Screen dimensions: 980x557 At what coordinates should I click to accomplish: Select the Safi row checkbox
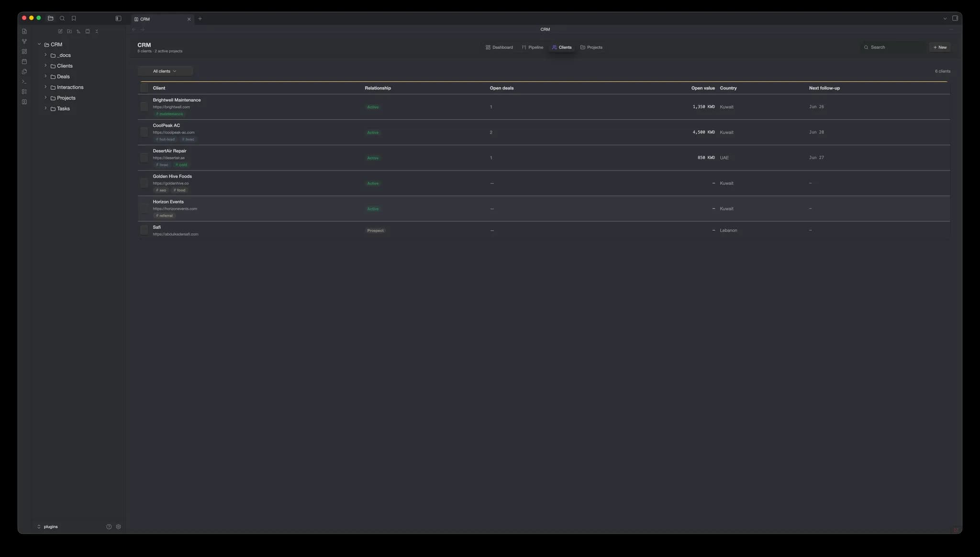tap(144, 230)
